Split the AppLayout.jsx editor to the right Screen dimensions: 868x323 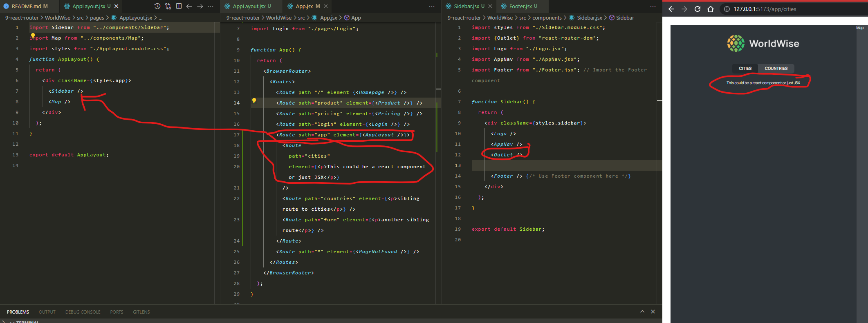point(179,6)
